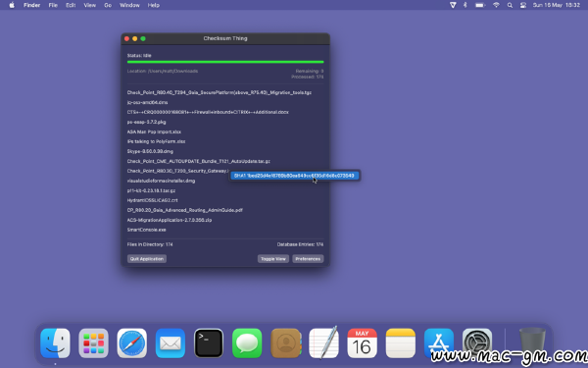
Task: Select IPs talking to PolyFarm.xlsx
Action: 157,141
